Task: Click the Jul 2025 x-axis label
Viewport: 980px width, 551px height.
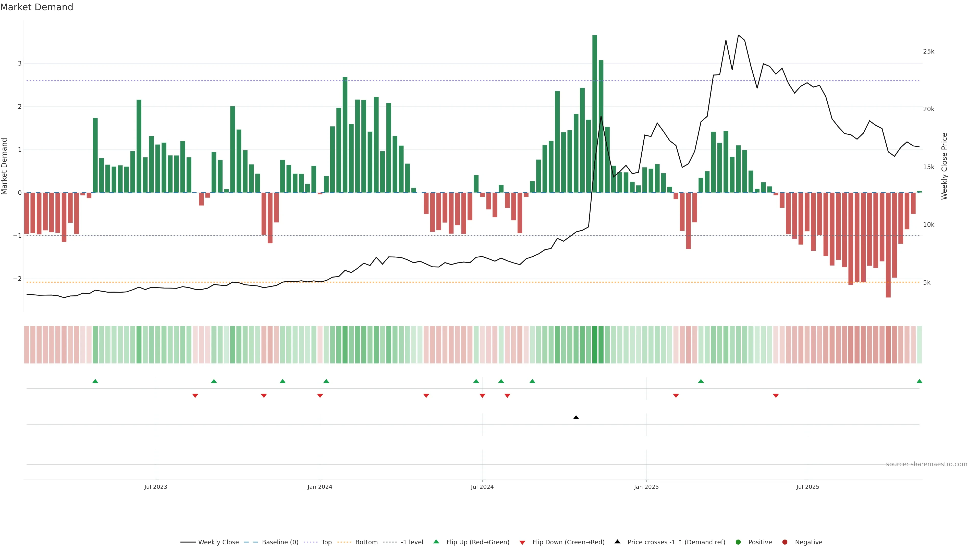Action: [x=807, y=487]
